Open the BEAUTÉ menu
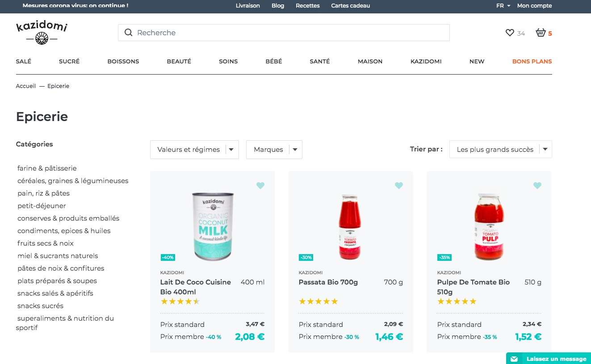The width and height of the screenshot is (591, 364). (x=179, y=61)
